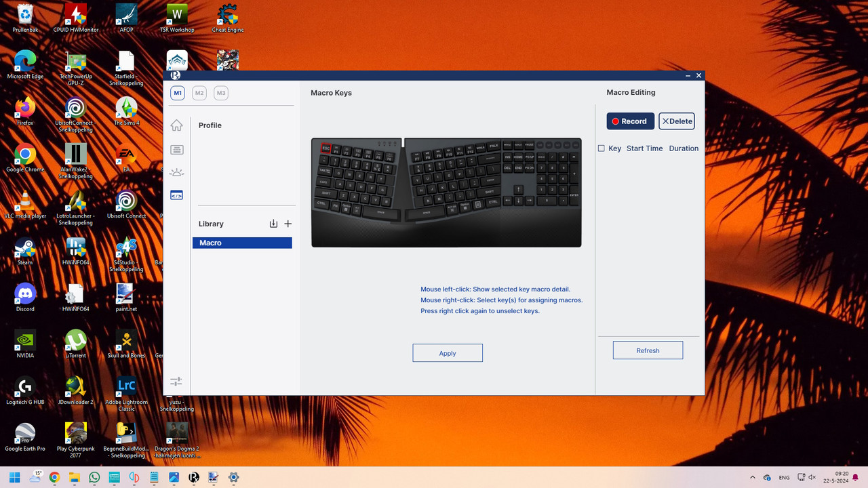
Task: Click the Refresh button
Action: coord(648,350)
